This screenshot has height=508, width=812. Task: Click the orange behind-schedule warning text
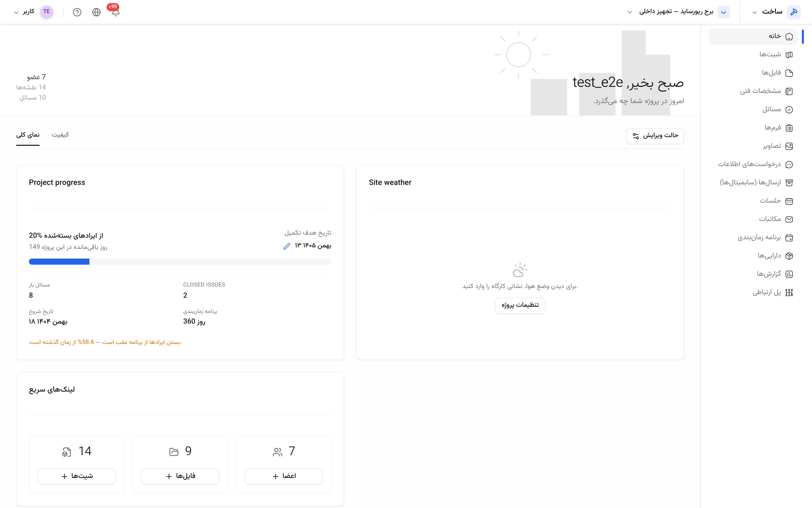click(x=105, y=342)
